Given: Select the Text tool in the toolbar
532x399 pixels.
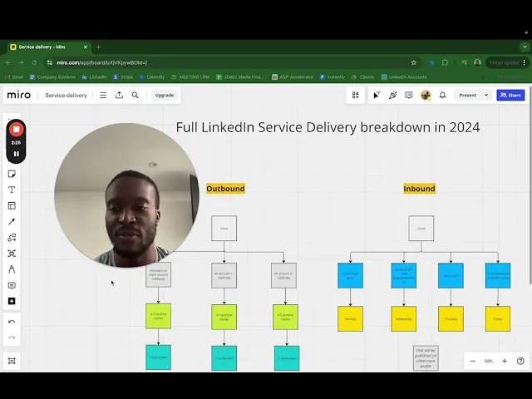Looking at the screenshot, I should click(12, 190).
